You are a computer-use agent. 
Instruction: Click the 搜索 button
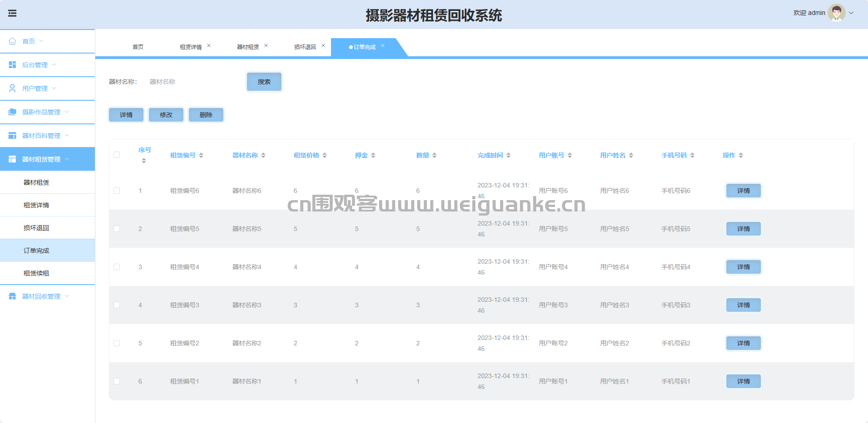[x=264, y=82]
